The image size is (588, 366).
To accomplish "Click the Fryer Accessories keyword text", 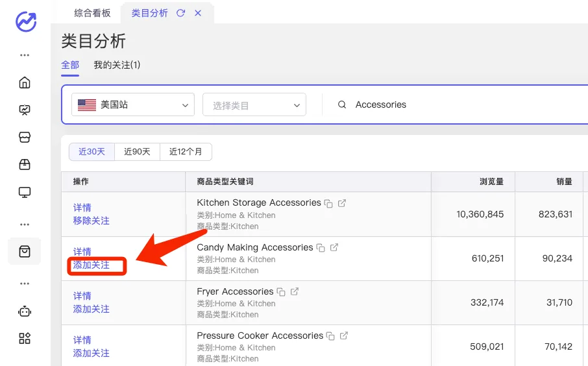I will click(x=235, y=291).
